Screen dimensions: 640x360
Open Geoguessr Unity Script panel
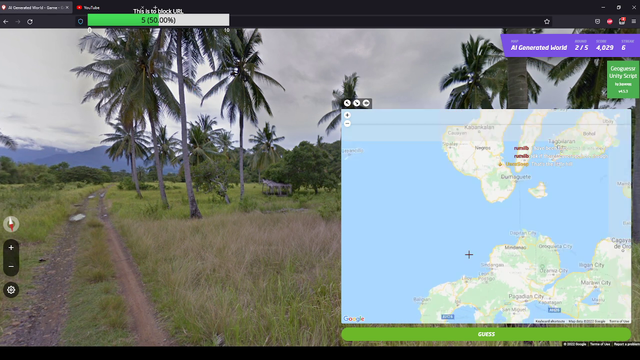[623, 80]
